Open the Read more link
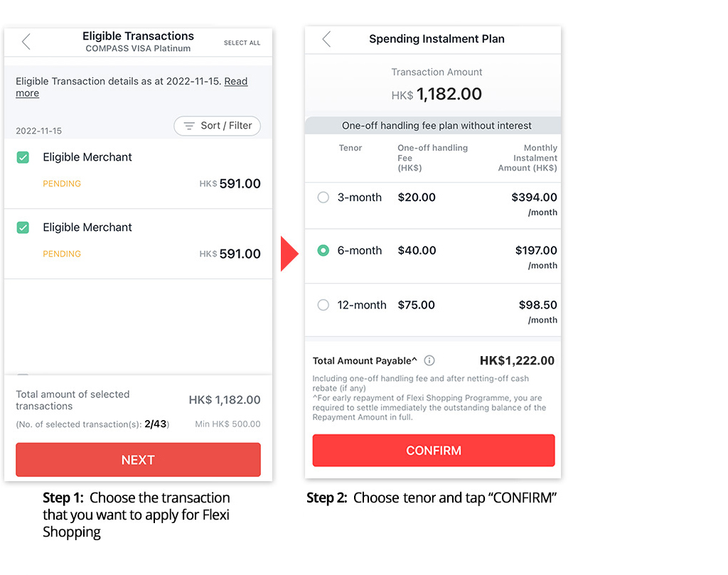 [x=236, y=82]
